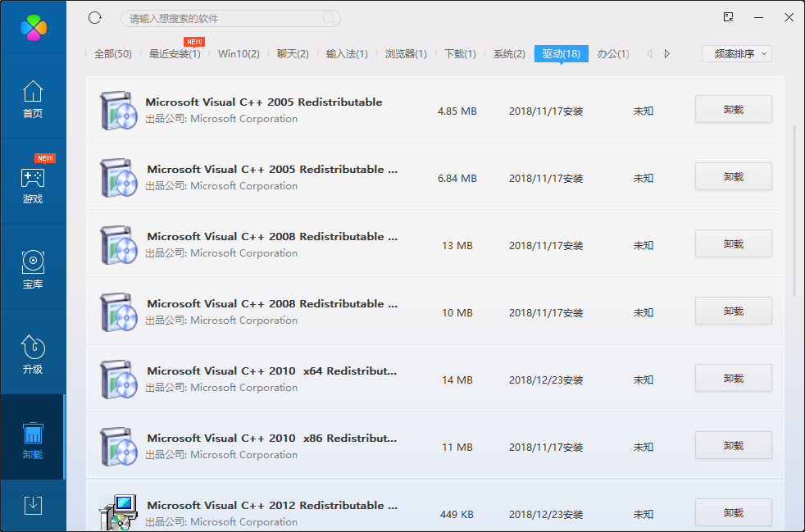Select the 10 MB Visual C++ 2008 title

(x=272, y=303)
